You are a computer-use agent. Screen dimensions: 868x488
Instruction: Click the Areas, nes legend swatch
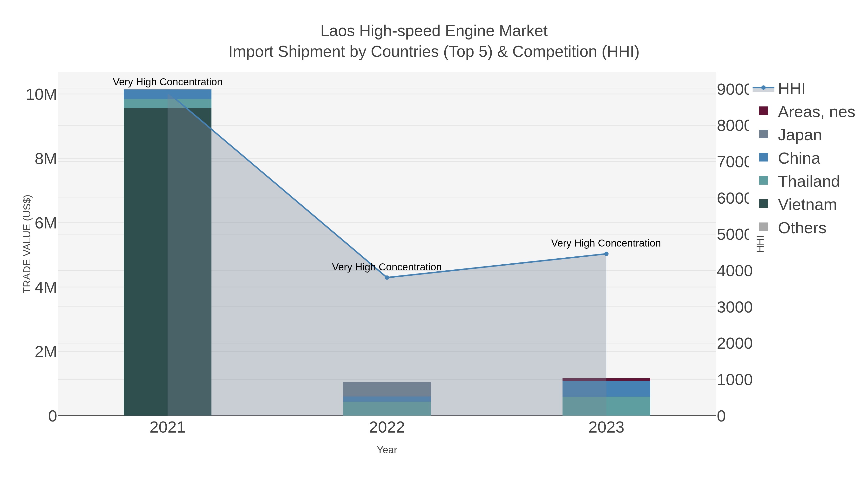click(763, 111)
